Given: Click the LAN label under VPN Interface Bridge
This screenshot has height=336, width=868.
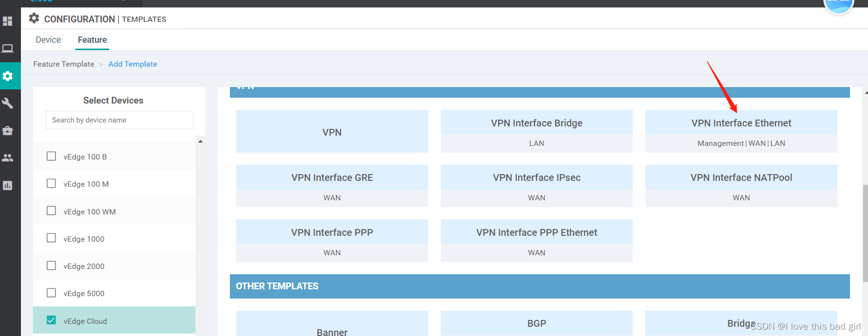Looking at the screenshot, I should pos(537,143).
